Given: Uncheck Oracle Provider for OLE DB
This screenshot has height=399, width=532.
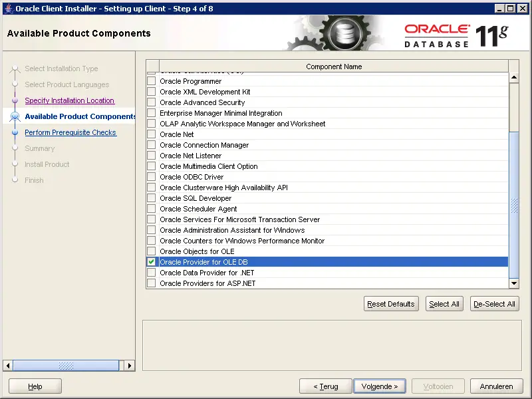Looking at the screenshot, I should point(152,262).
